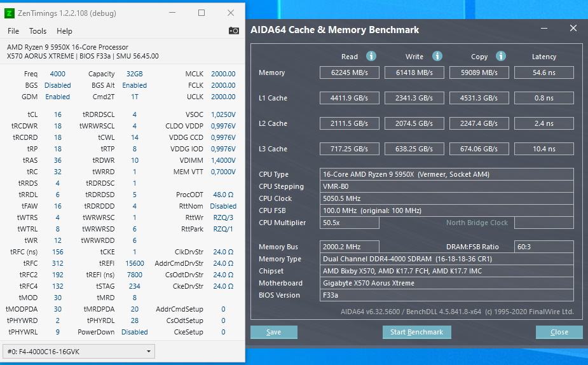
Task: Click the CPU FSB 100.0 MHz field
Action: [447, 210]
